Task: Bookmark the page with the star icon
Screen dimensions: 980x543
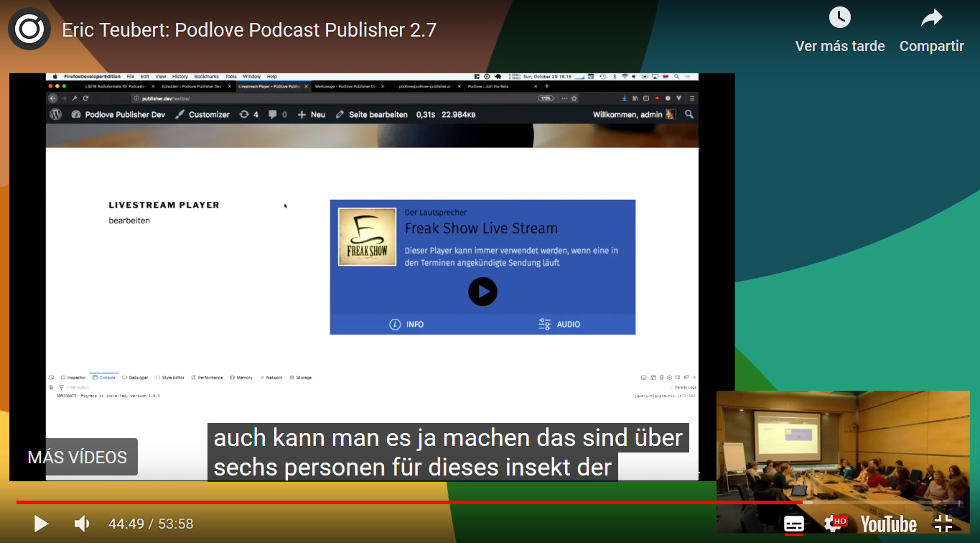Action: (574, 98)
